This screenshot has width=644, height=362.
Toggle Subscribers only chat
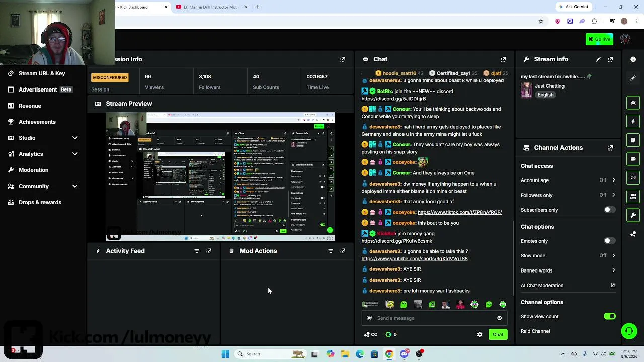coord(609,210)
